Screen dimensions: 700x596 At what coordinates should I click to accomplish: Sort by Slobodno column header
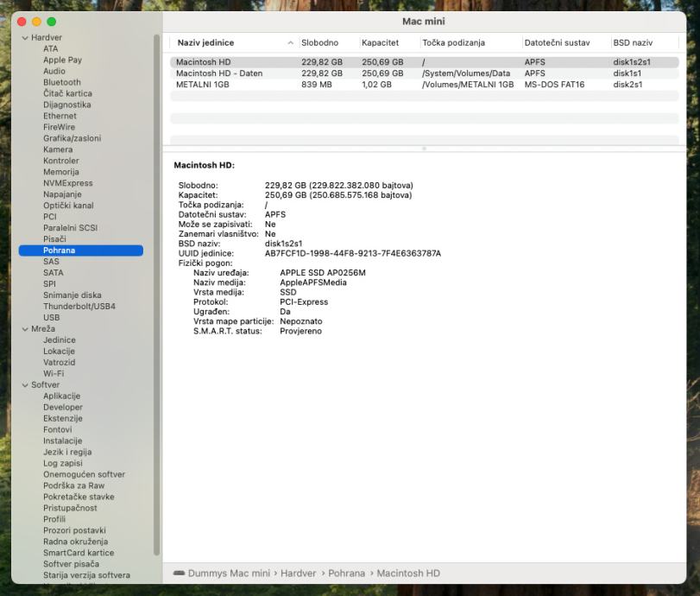pyautogui.click(x=319, y=43)
